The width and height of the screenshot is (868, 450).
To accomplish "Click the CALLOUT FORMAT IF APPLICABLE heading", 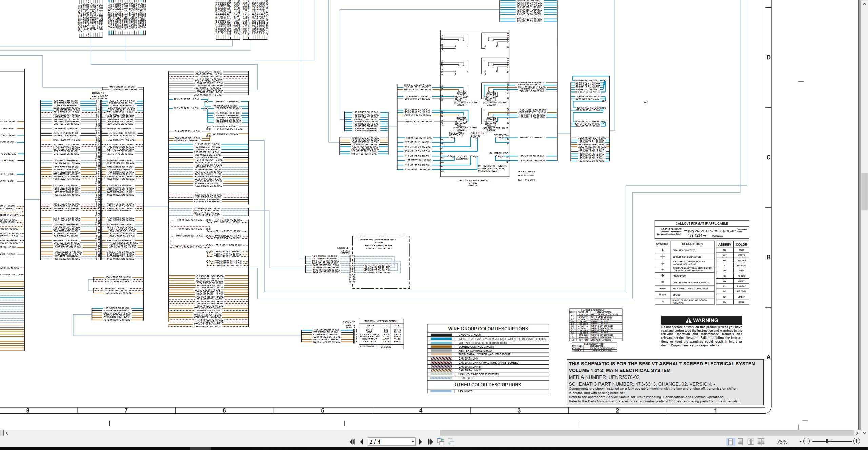I will click(x=702, y=224).
